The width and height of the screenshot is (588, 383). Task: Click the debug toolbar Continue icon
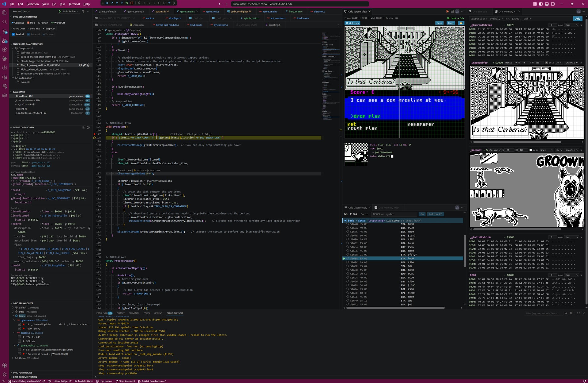(x=107, y=3)
